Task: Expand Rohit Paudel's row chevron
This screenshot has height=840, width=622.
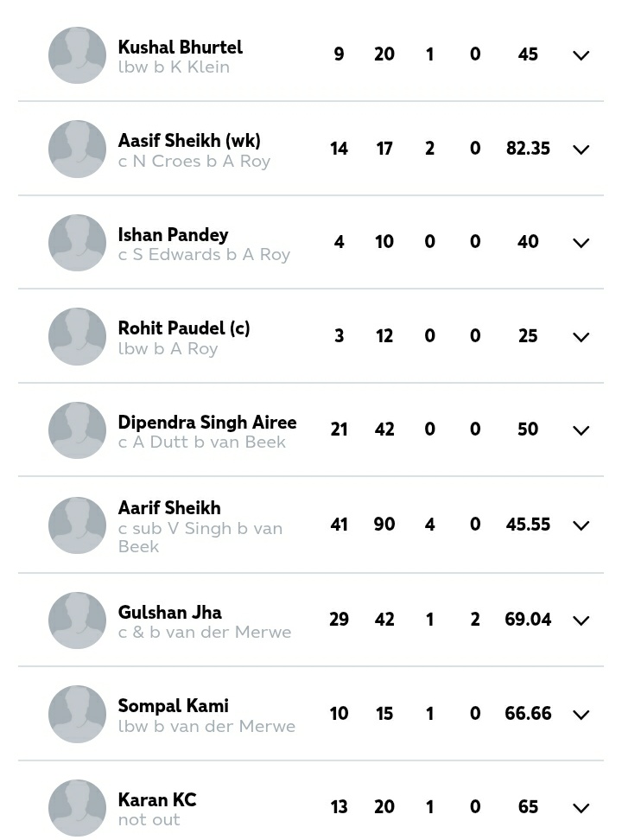Action: (581, 337)
